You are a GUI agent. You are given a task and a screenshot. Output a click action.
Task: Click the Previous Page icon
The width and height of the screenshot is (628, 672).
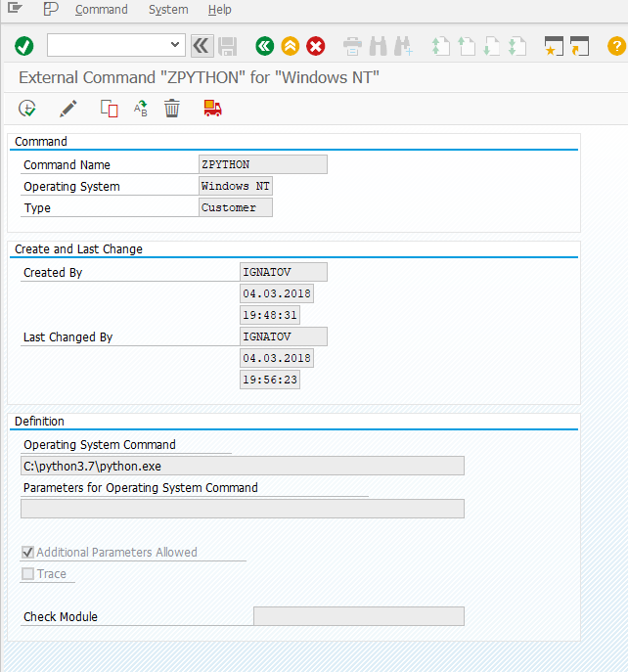click(x=467, y=46)
